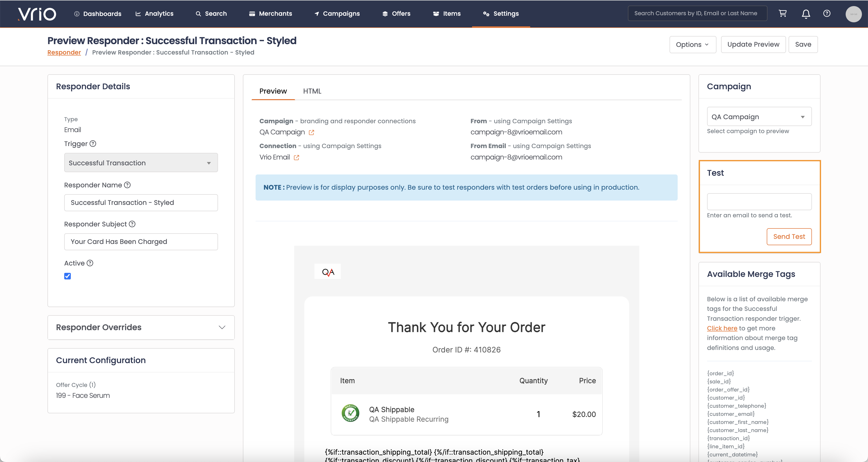Screen dimensions: 868x462
Task: Open the Analytics menu
Action: [154, 14]
